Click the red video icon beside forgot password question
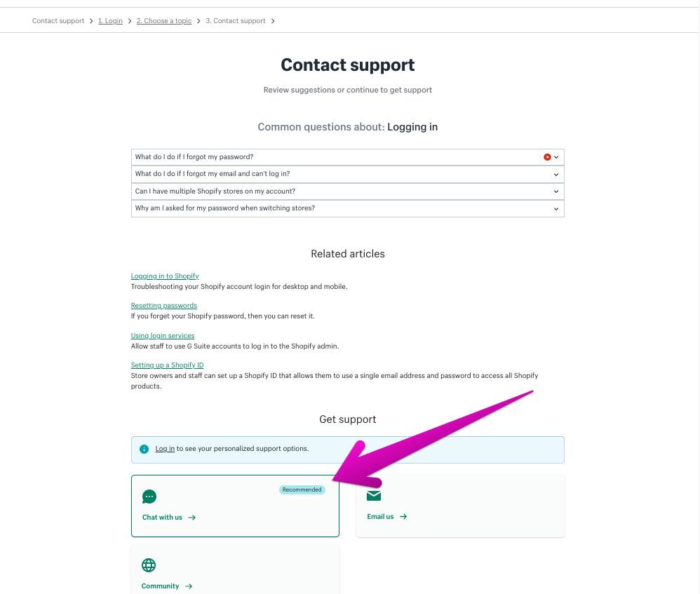Image resolution: width=700 pixels, height=594 pixels. [x=547, y=157]
